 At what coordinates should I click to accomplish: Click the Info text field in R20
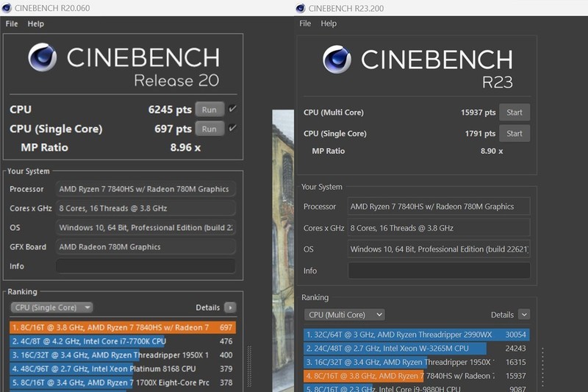(146, 266)
